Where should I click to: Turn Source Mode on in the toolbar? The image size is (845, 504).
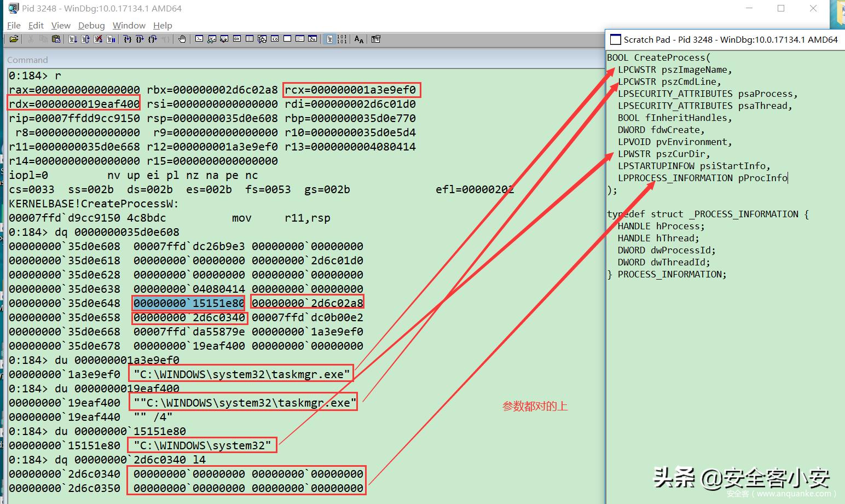click(329, 39)
